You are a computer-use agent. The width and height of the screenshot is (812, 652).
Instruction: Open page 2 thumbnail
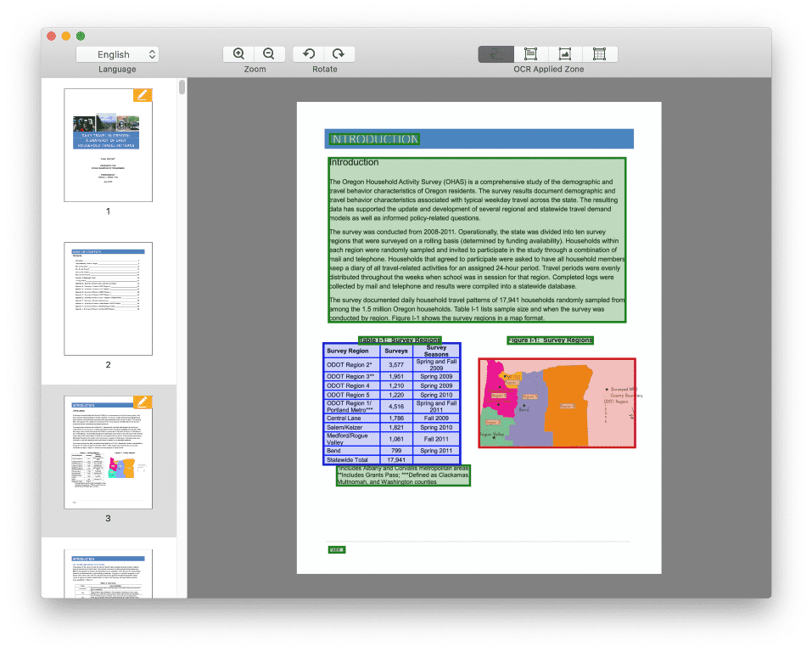point(109,299)
